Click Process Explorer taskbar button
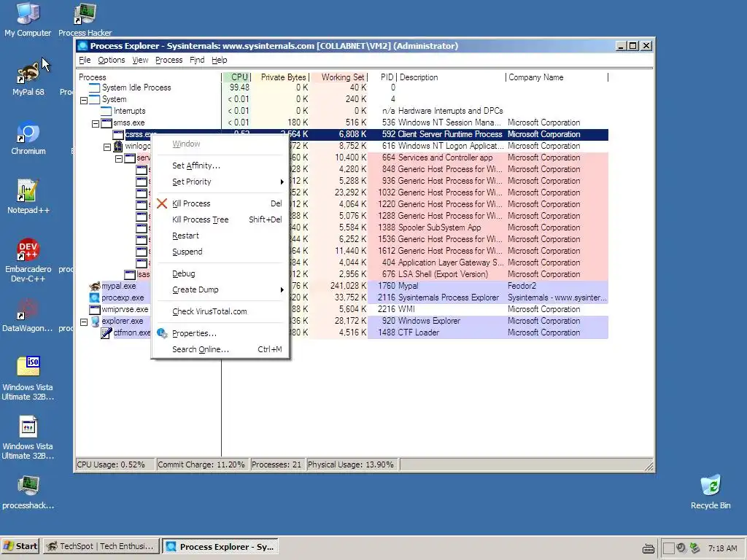The width and height of the screenshot is (747, 560). click(220, 547)
